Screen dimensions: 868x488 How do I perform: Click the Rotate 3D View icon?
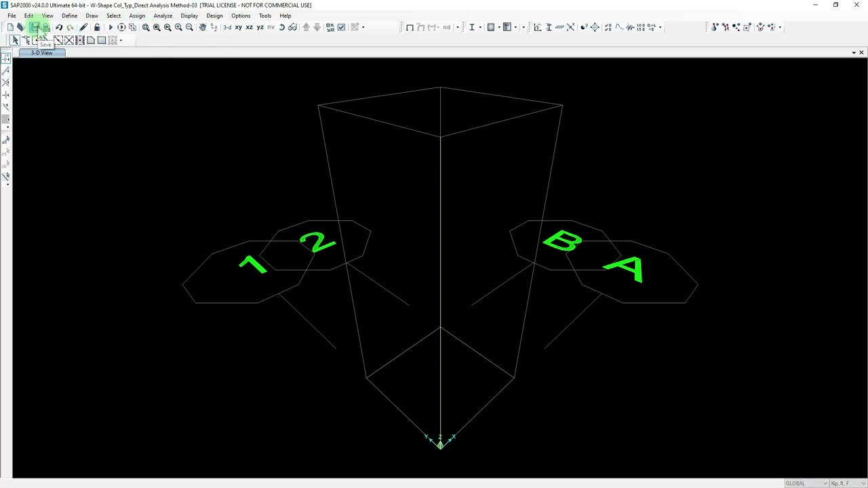(281, 27)
